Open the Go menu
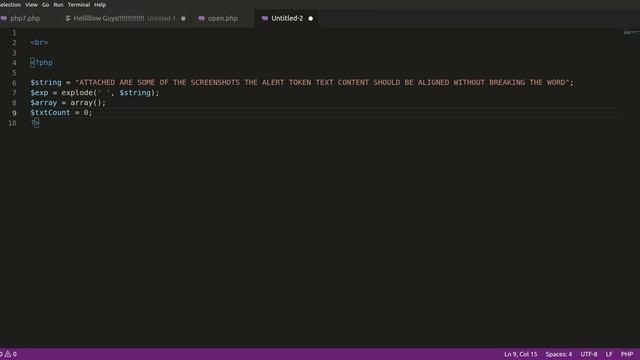 45,5
